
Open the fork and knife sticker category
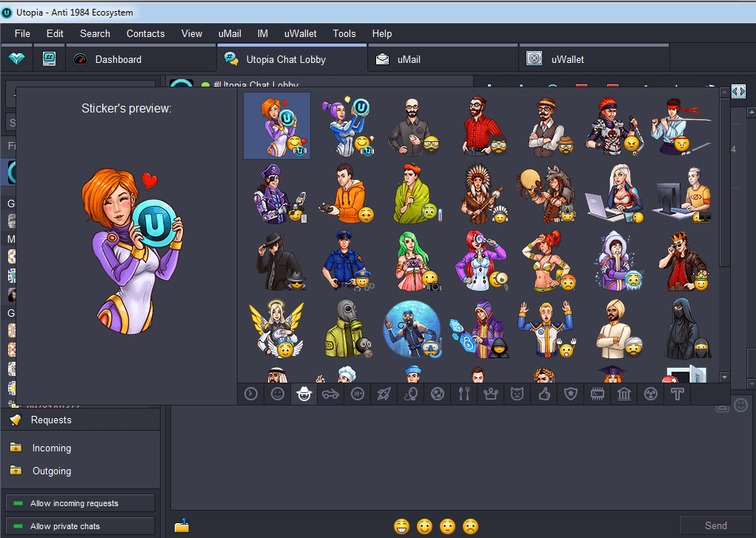click(x=464, y=394)
